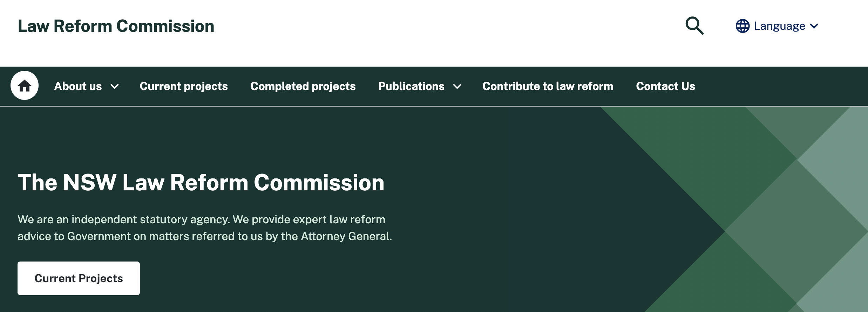The height and width of the screenshot is (312, 868).
Task: Click the Language selector label
Action: pos(779,26)
